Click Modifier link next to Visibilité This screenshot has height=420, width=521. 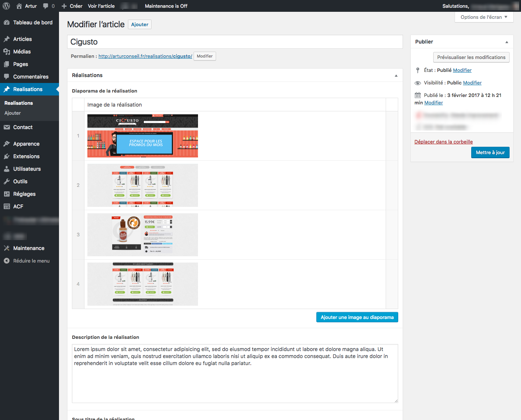(x=472, y=83)
